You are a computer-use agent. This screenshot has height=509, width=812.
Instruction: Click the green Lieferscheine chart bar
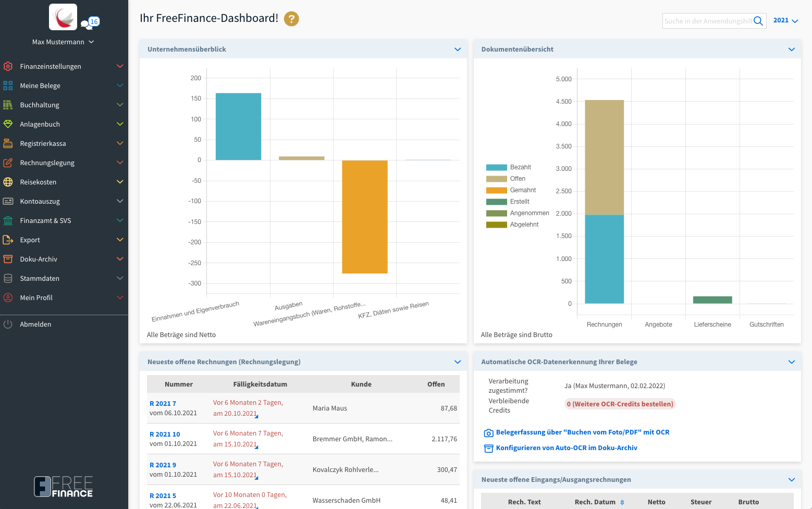[712, 300]
